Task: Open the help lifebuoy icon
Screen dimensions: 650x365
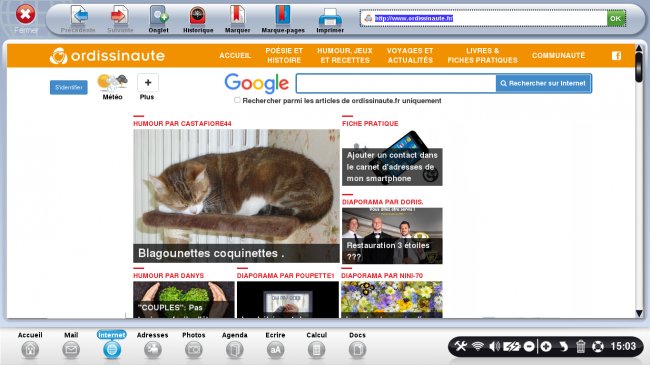Action: (598, 346)
